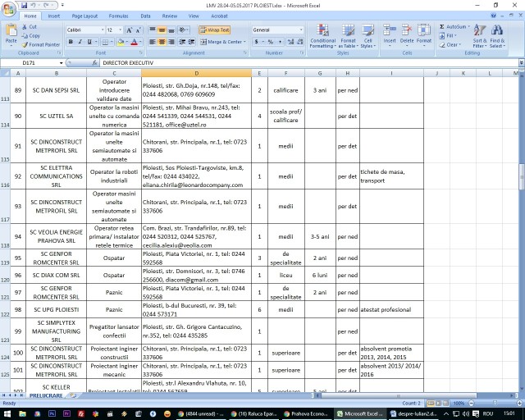Open the Office Button menu
This screenshot has height=420, width=525.
tap(9, 9)
